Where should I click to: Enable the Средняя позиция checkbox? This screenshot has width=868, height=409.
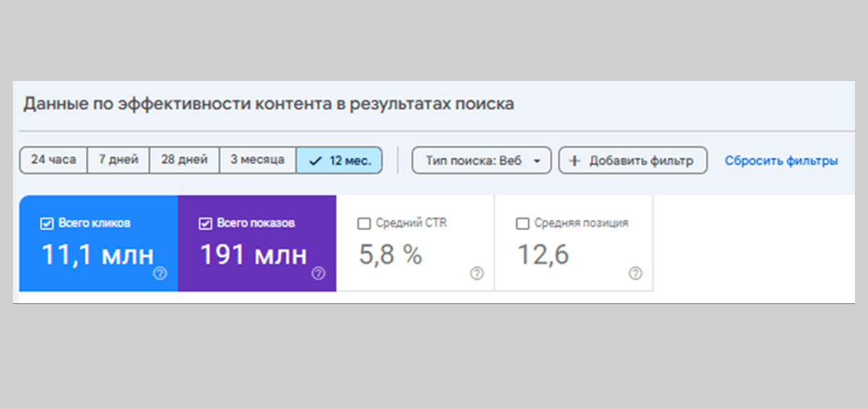click(x=522, y=224)
